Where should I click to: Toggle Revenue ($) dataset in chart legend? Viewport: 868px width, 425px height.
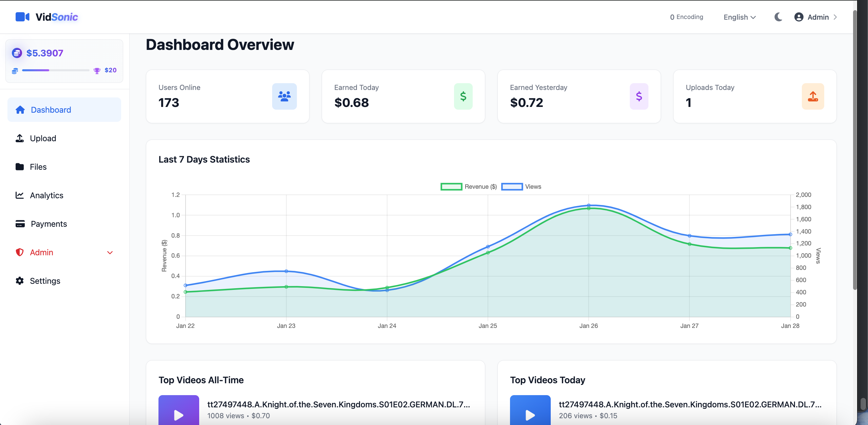(x=468, y=187)
